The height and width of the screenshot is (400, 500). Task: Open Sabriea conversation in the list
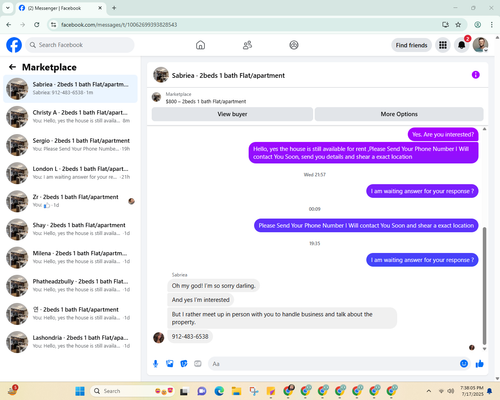[x=70, y=89]
